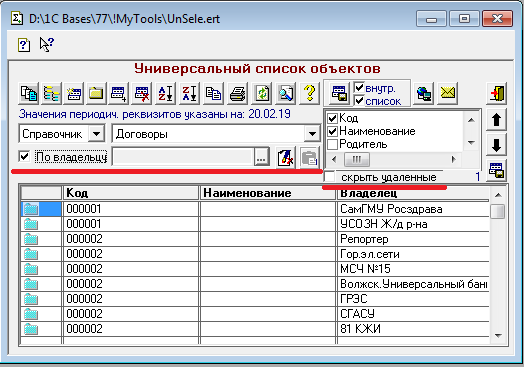Move field up with black arrow
The height and width of the screenshot is (367, 524).
pos(496,120)
